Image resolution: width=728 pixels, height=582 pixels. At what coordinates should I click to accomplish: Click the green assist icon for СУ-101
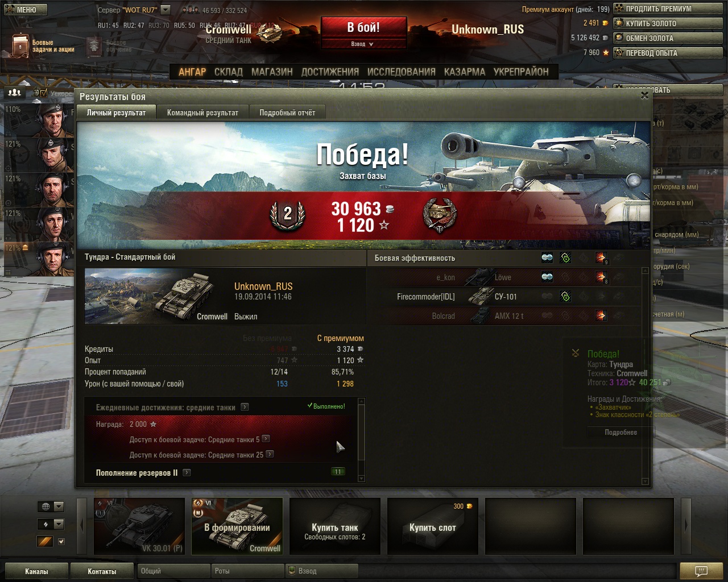pos(565,296)
